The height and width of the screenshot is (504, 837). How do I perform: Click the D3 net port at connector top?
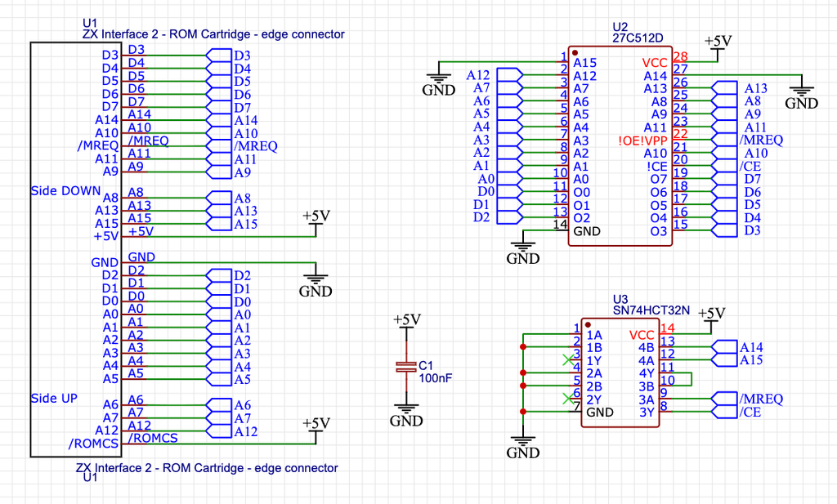228,56
